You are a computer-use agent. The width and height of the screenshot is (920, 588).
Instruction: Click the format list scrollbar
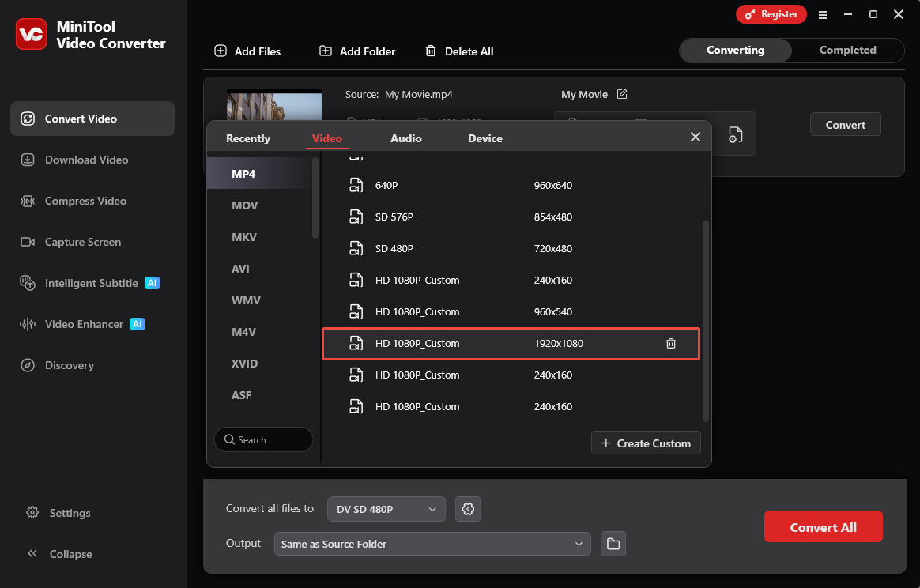click(315, 198)
